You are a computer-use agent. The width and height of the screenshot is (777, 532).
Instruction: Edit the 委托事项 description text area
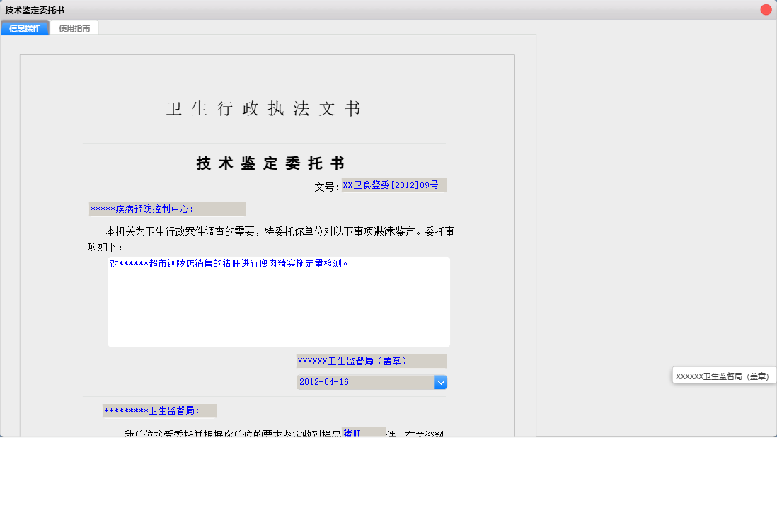point(279,301)
